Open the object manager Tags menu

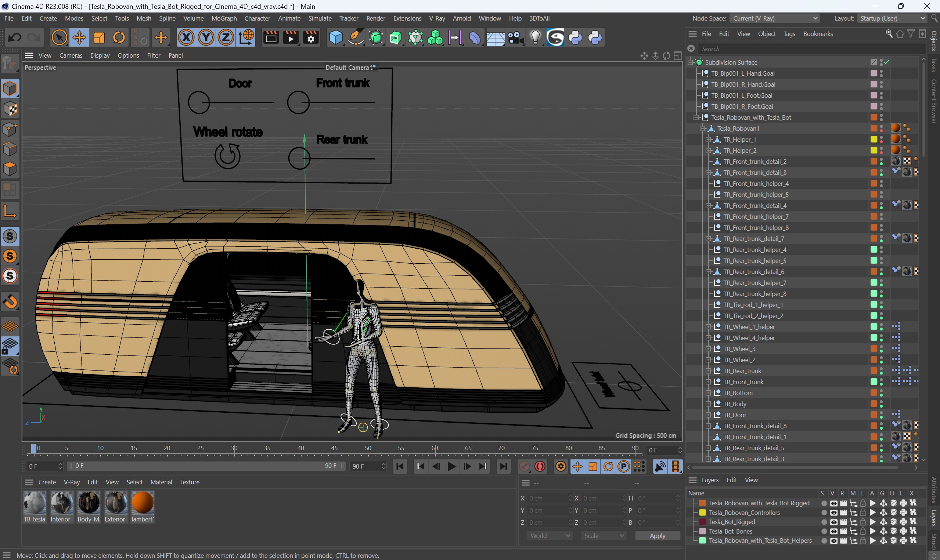tap(789, 34)
